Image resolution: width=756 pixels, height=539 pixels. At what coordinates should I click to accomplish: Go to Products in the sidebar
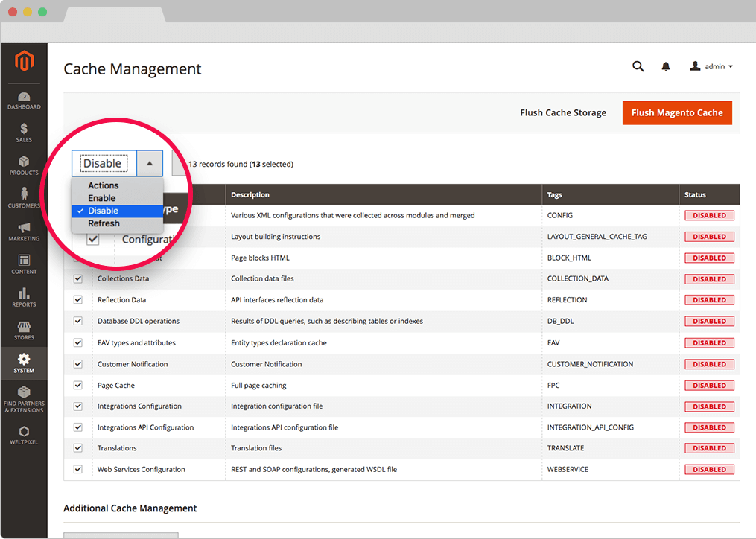pos(24,165)
